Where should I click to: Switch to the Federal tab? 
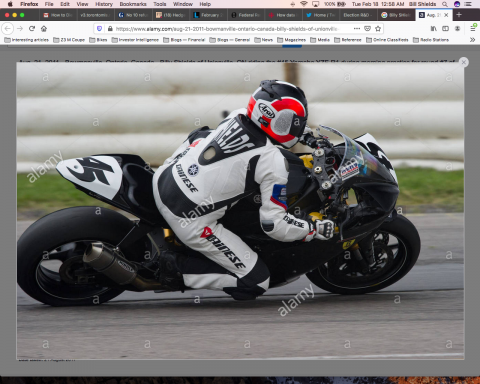click(x=246, y=15)
